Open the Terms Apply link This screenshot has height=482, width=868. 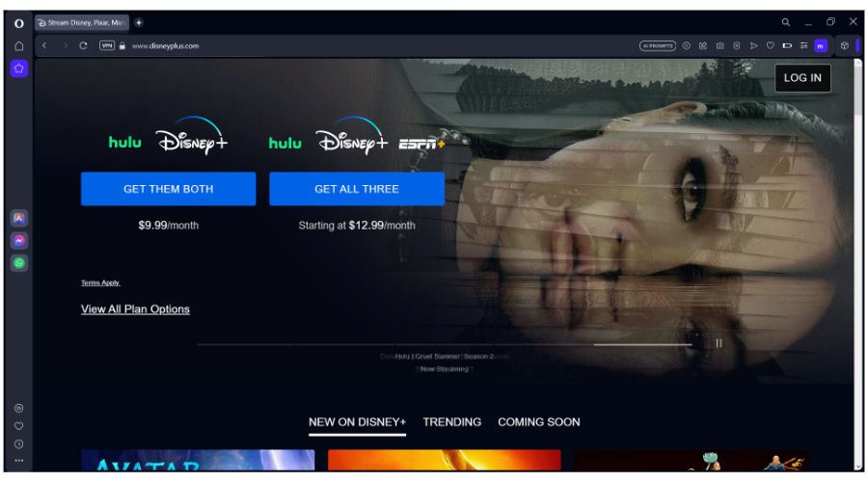[x=100, y=282]
